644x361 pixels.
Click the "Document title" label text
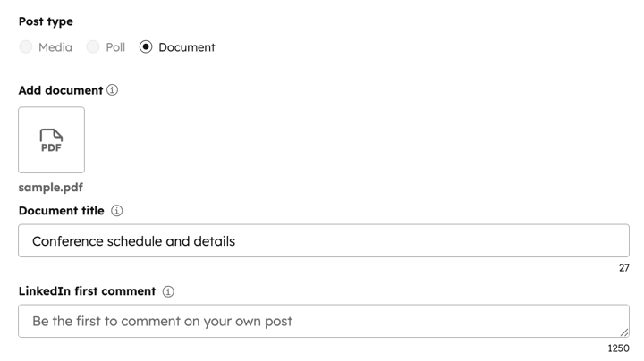(x=61, y=211)
